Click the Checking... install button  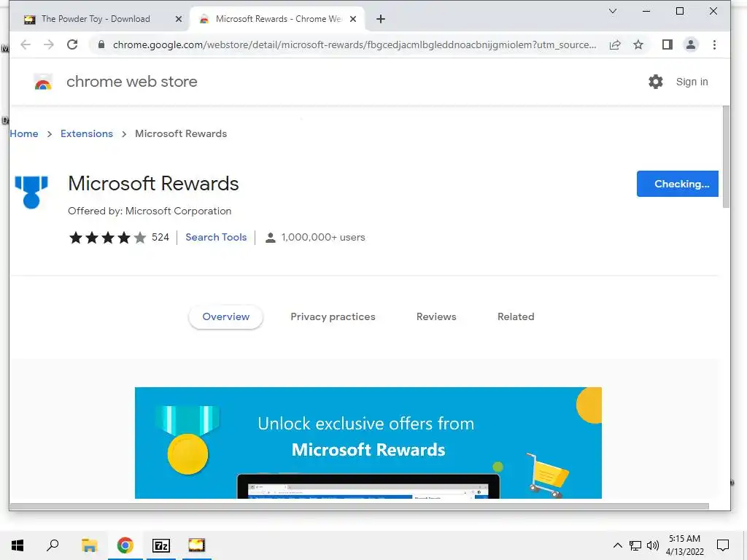pyautogui.click(x=677, y=184)
